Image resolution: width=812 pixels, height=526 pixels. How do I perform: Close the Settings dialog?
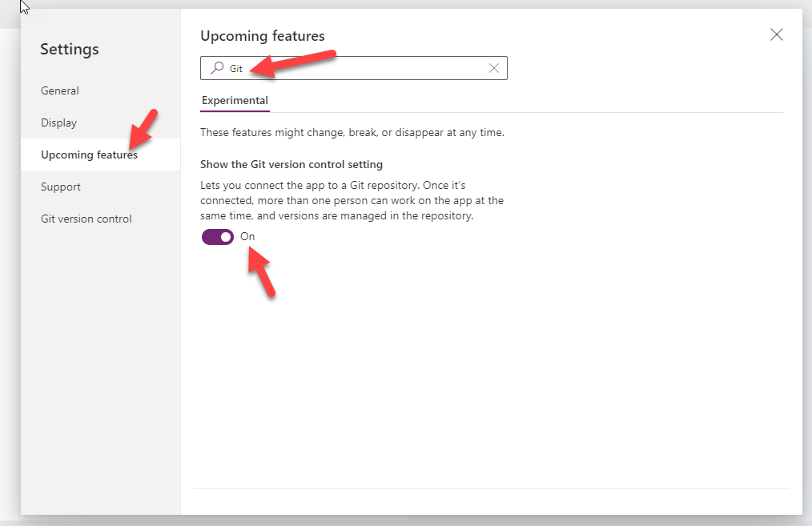(776, 34)
